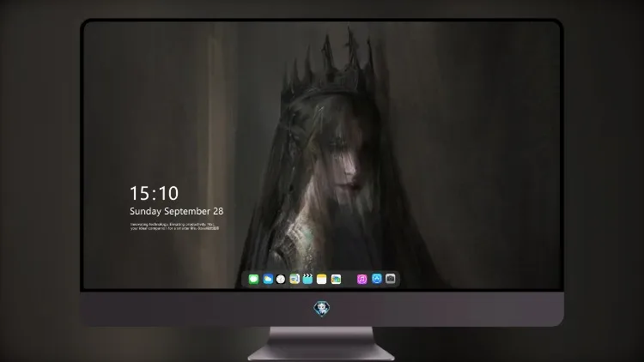
Task: Launch the Weather app with cloud icon
Action: click(268, 279)
